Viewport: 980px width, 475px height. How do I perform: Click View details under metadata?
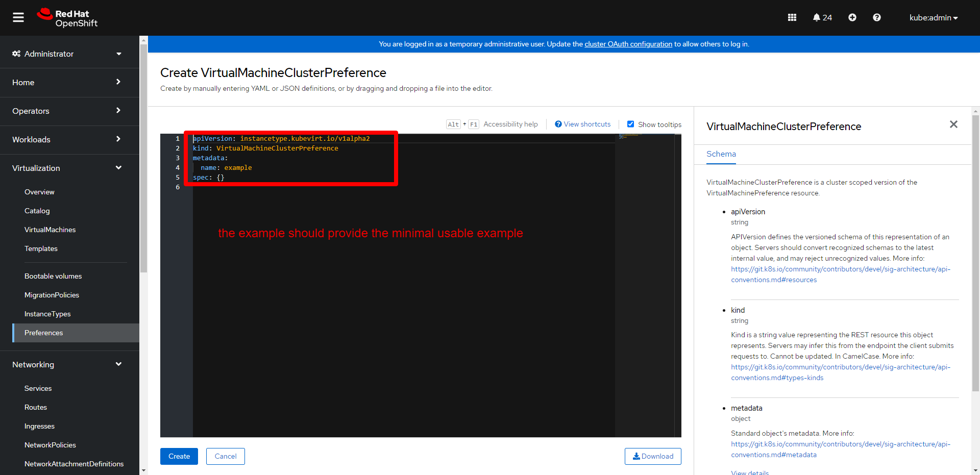coord(750,472)
